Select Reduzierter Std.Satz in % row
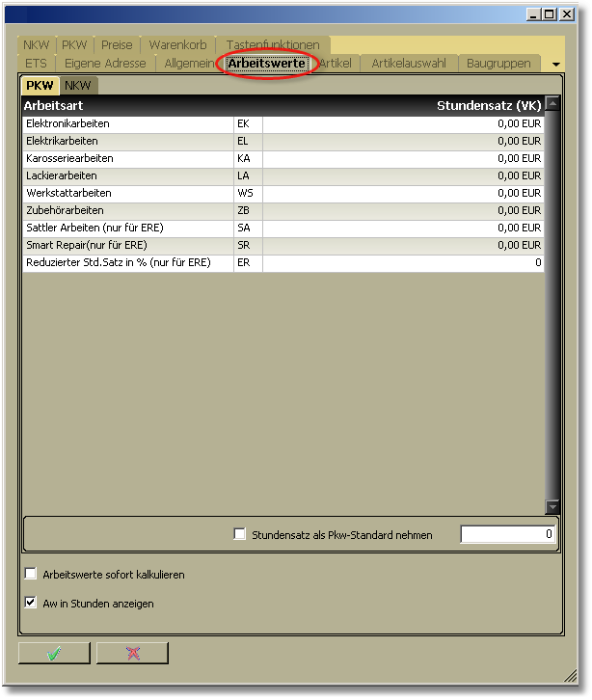The image size is (592, 700). 283,263
